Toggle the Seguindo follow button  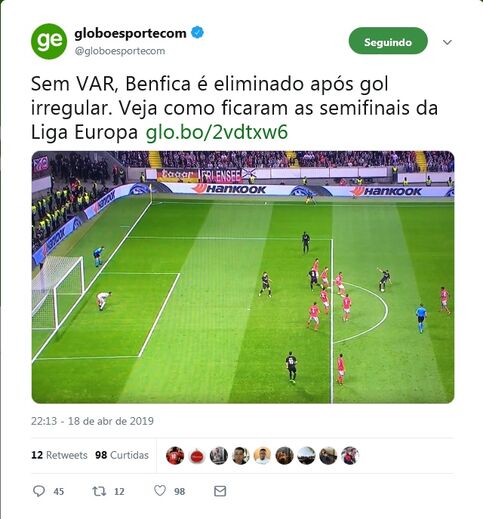coord(388,41)
